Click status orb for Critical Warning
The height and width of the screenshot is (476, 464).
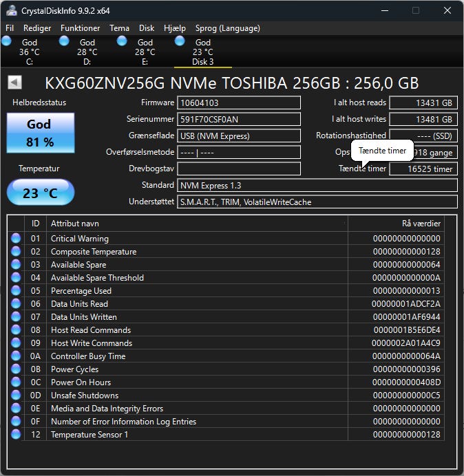click(x=16, y=238)
